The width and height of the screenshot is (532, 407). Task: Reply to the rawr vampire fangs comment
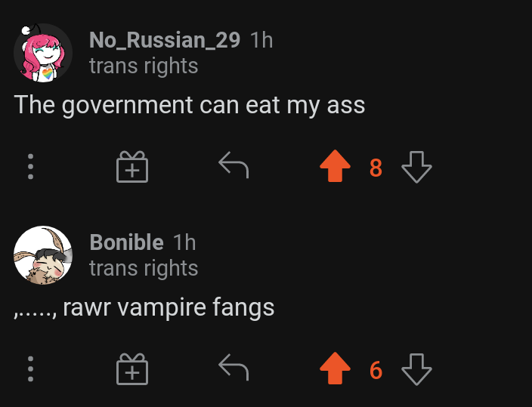click(234, 367)
